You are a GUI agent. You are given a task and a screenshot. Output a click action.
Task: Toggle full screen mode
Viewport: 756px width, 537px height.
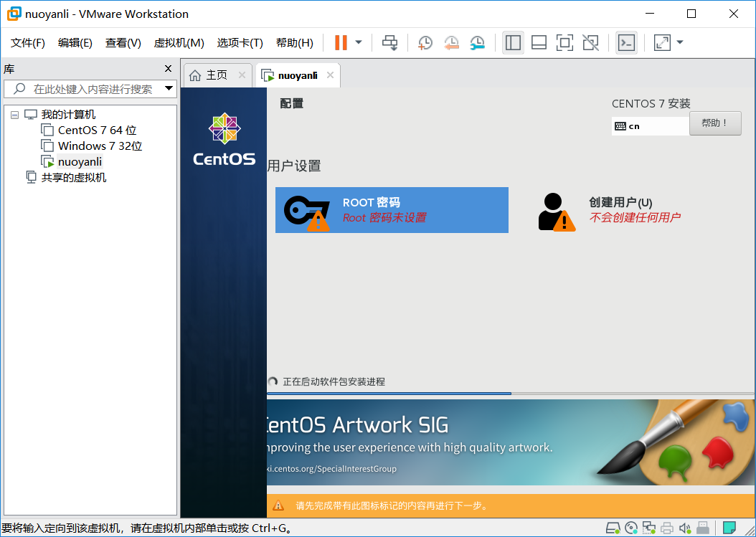[x=564, y=43]
